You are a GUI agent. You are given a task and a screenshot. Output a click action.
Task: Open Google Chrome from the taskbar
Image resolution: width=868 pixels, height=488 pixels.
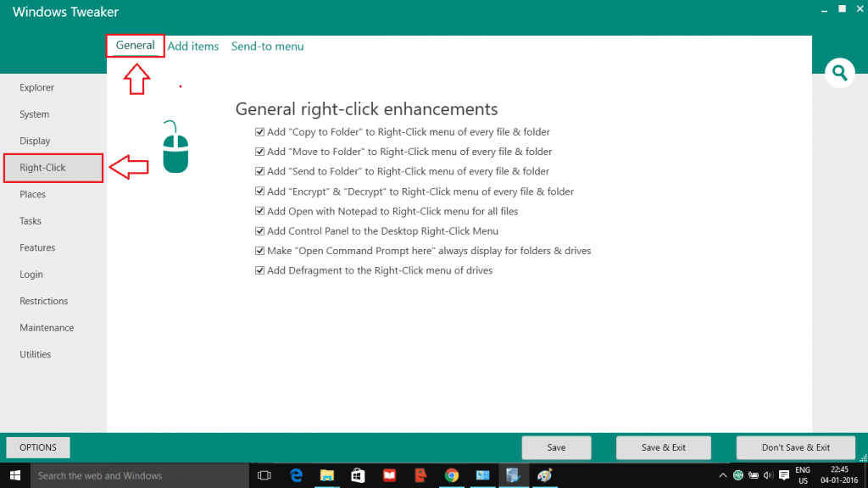pyautogui.click(x=452, y=476)
